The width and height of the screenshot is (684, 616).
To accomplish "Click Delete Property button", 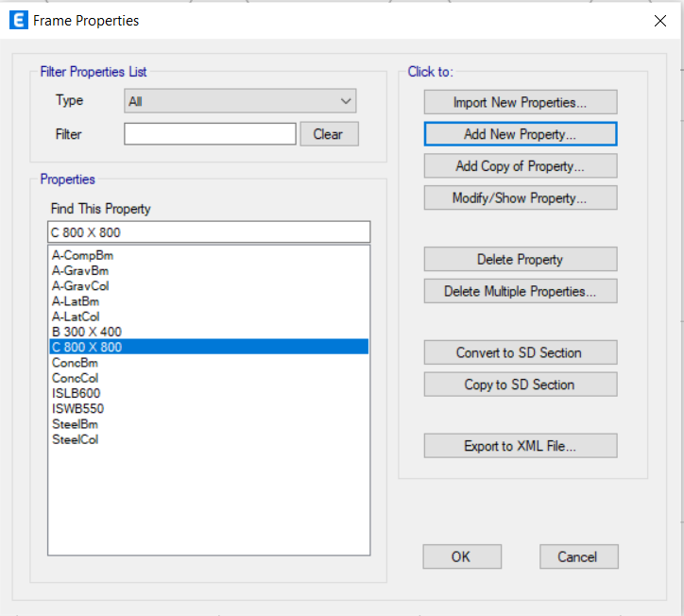I will pos(521,259).
